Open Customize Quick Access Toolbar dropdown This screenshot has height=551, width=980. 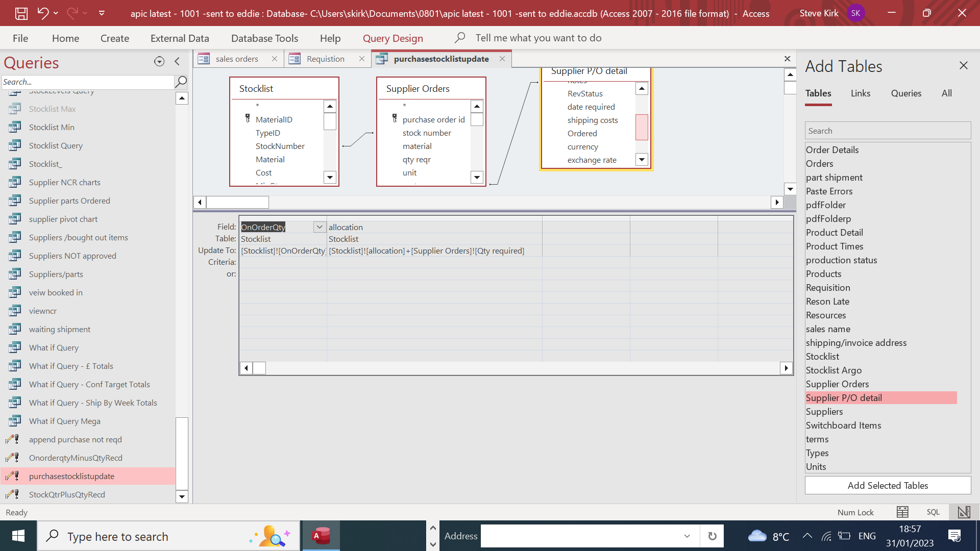tap(102, 13)
